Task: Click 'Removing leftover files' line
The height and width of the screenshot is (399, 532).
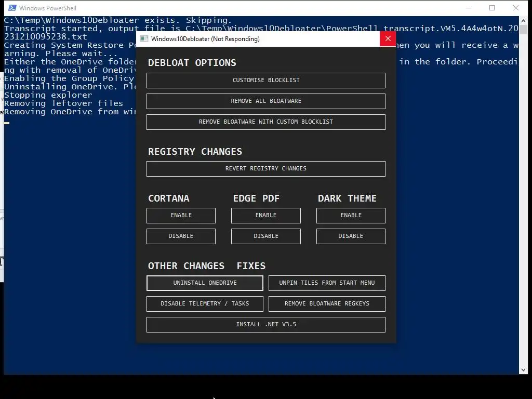Action: (x=63, y=103)
